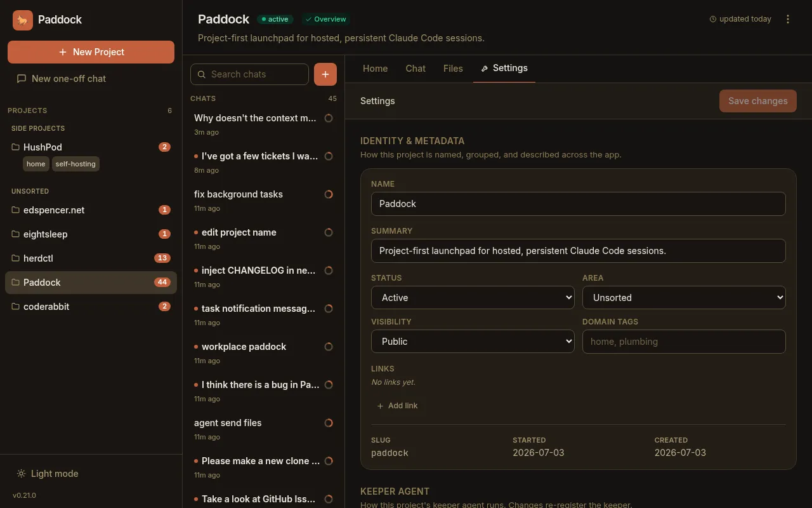Viewport: 812px width, 508px height.
Task: Click the eightsleep folder icon
Action: point(16,234)
